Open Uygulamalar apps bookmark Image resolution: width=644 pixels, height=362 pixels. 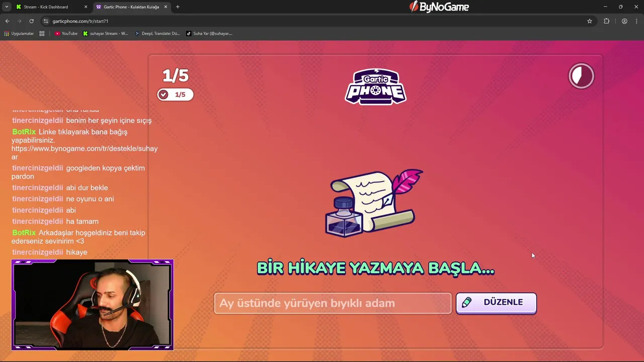click(x=19, y=34)
